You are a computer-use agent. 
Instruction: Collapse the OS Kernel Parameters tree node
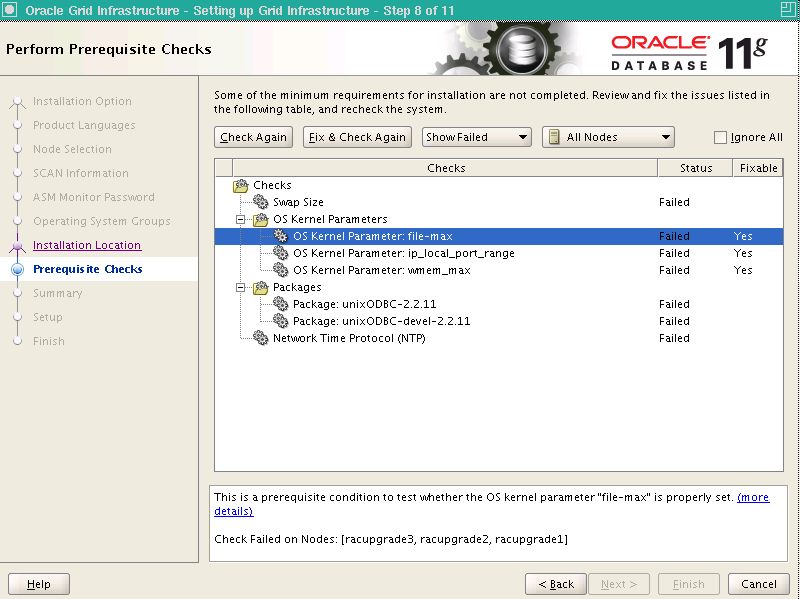pos(241,219)
